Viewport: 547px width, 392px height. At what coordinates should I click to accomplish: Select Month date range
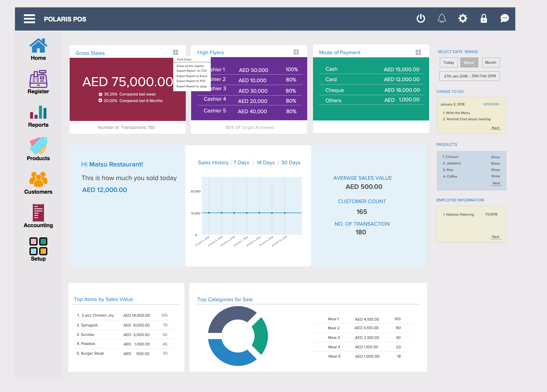tap(491, 63)
